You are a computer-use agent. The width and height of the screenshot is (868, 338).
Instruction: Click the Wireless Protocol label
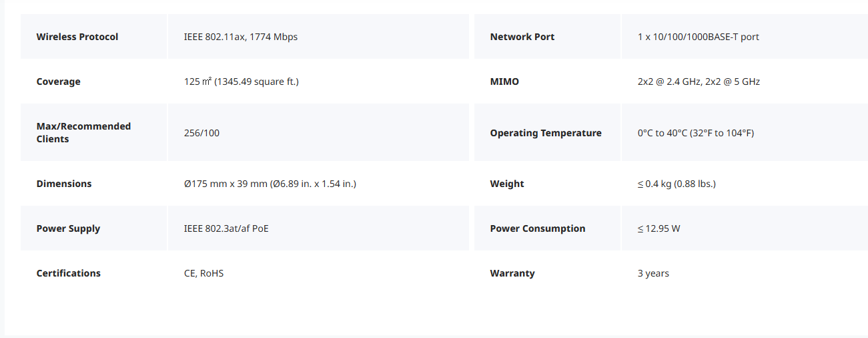[x=77, y=37]
